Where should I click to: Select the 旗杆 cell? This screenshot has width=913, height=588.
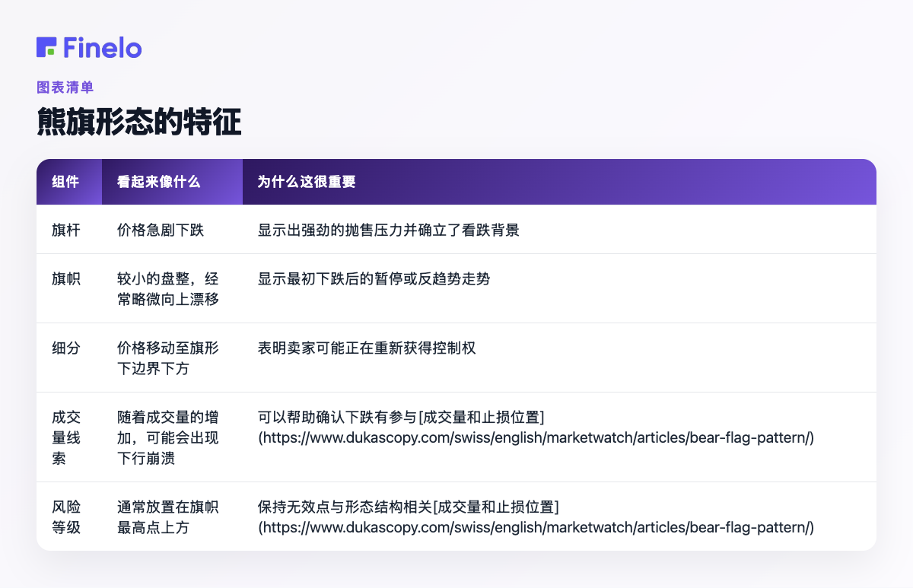tap(69, 230)
